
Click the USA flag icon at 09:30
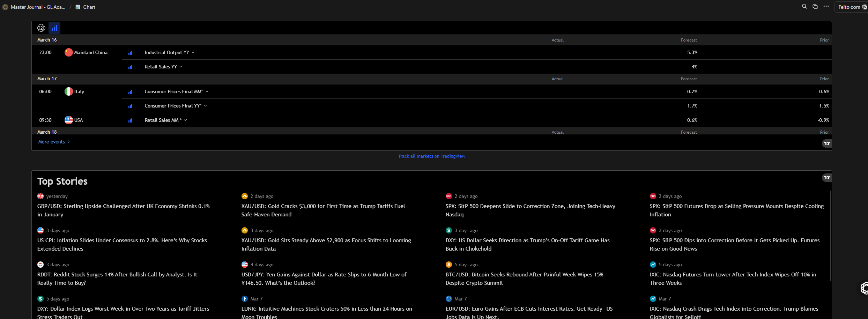(68, 120)
